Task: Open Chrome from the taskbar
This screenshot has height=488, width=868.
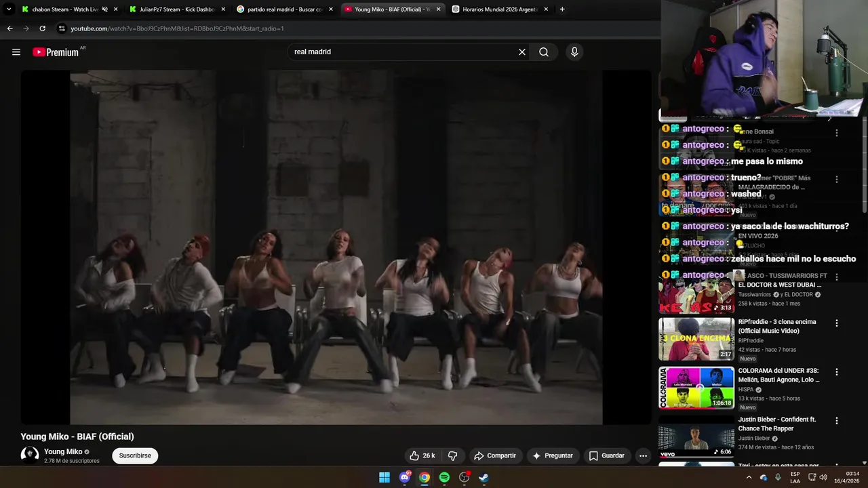Action: (425, 477)
